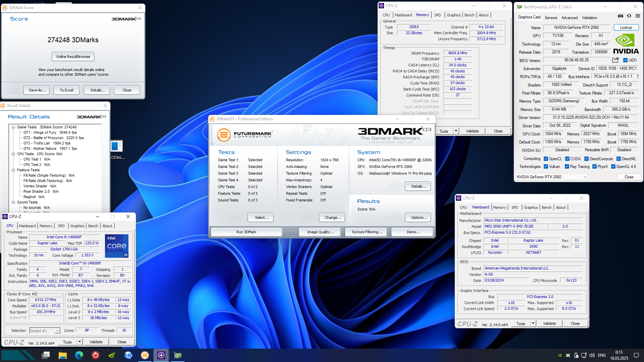Image resolution: width=644 pixels, height=362 pixels.
Task: Open the Socket #1 selection dropdown
Action: click(45, 331)
